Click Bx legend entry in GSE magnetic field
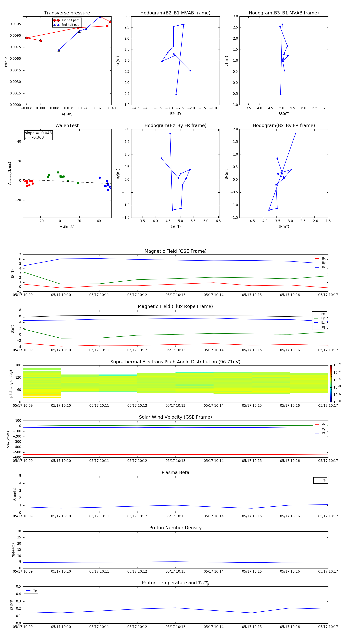 [x=320, y=259]
